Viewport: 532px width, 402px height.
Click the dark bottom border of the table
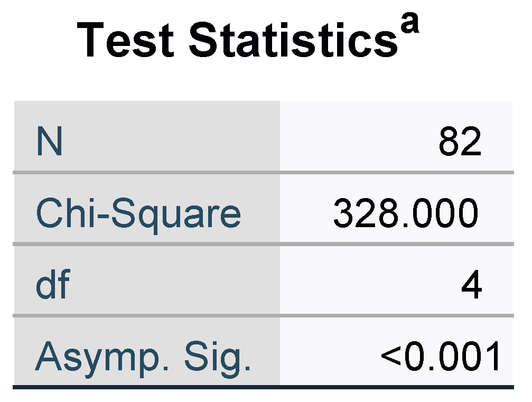coord(263,387)
